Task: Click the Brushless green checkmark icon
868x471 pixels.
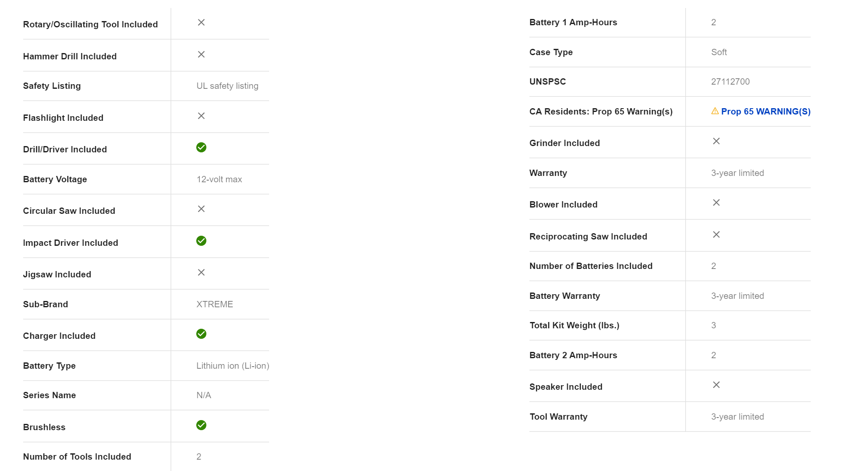Action: [x=201, y=425]
